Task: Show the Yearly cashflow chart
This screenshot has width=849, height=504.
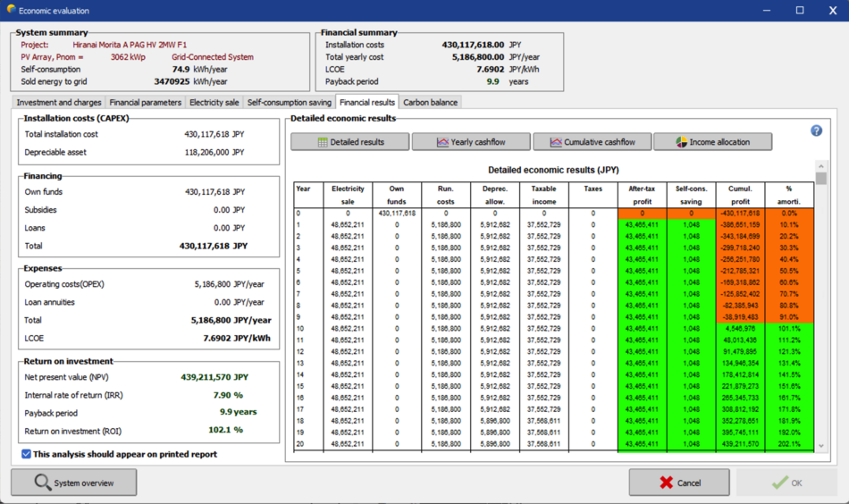Action: pyautogui.click(x=471, y=142)
